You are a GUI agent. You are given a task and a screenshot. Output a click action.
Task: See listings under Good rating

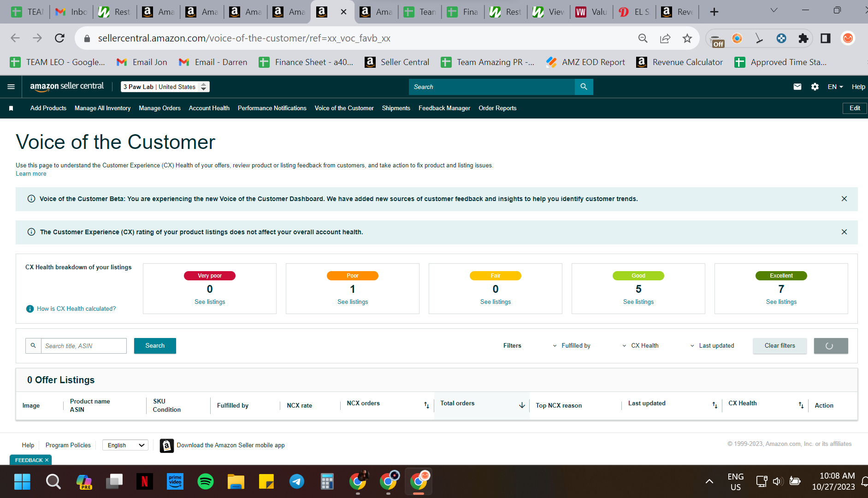click(x=638, y=302)
